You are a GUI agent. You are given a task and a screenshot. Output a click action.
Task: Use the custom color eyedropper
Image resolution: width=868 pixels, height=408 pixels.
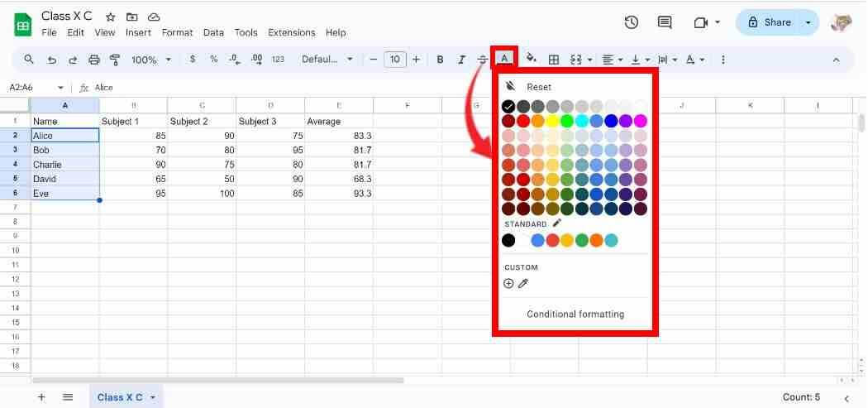523,283
